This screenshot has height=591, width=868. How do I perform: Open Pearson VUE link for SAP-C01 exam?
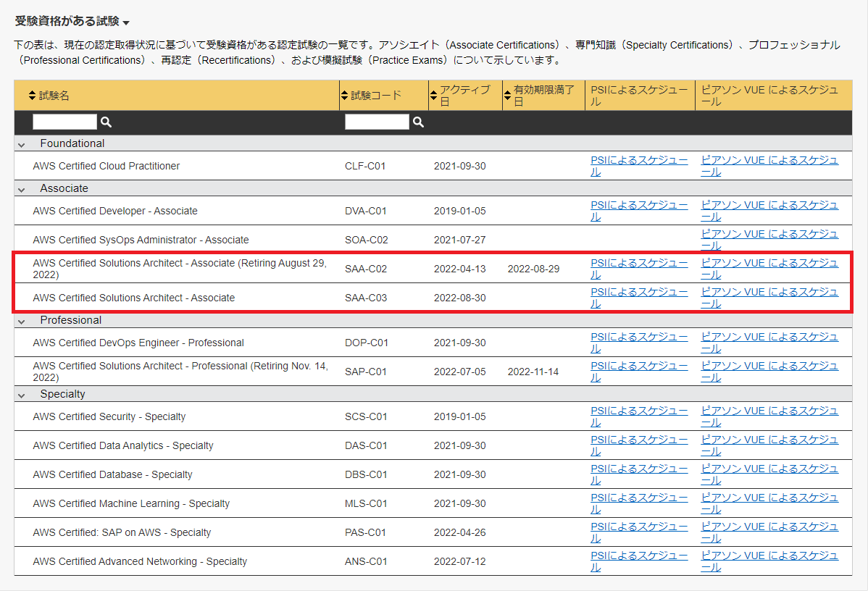click(769, 372)
